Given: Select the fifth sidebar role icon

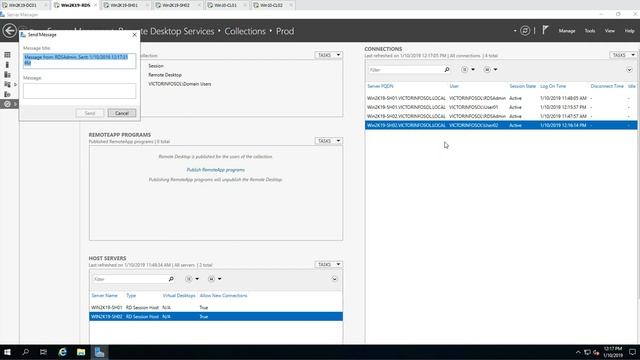Looking at the screenshot, I should coord(7,94).
